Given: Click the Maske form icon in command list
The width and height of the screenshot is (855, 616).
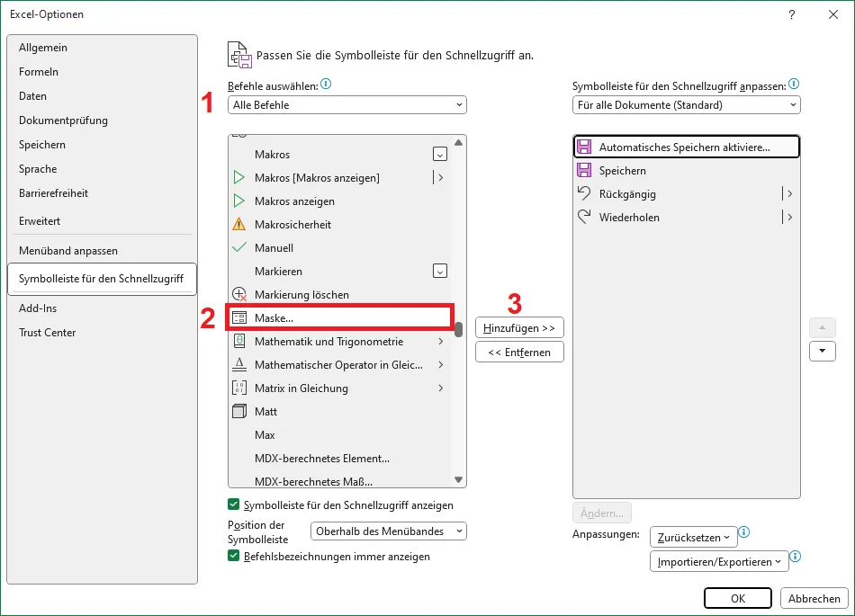Looking at the screenshot, I should (x=239, y=317).
